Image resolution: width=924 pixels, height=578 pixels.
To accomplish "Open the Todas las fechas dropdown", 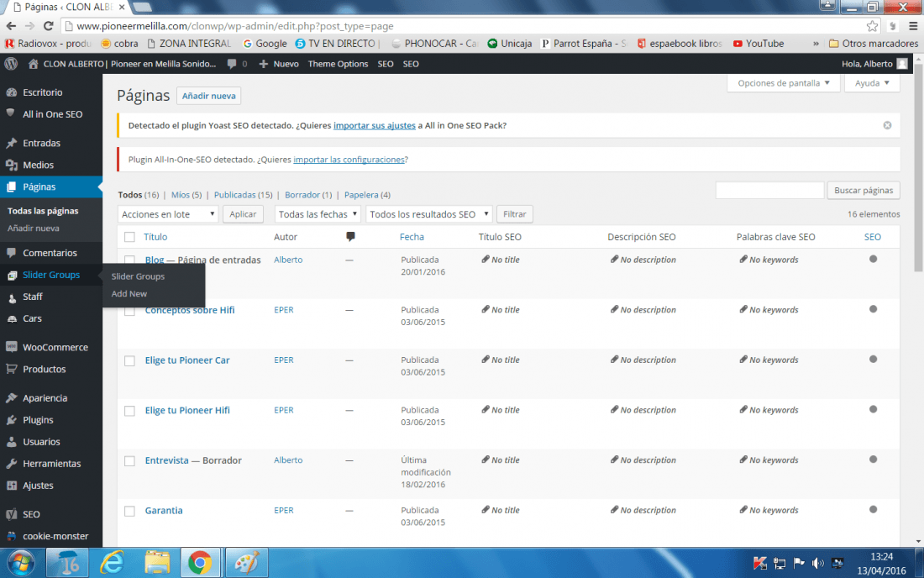I will [318, 214].
